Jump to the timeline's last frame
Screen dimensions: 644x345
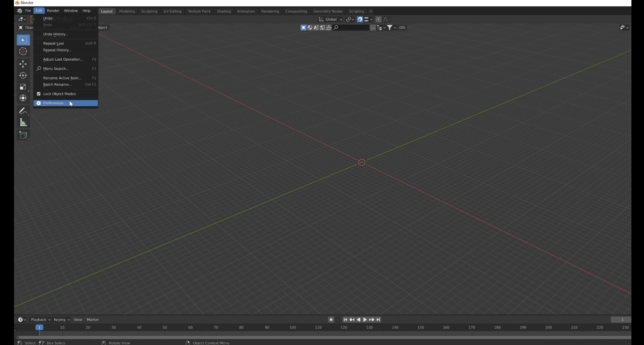(378, 320)
